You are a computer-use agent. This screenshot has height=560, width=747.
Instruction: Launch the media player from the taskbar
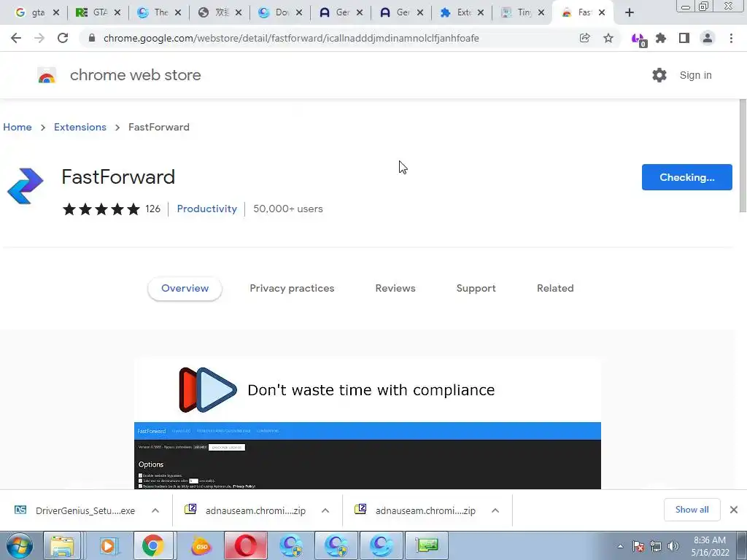(108, 545)
